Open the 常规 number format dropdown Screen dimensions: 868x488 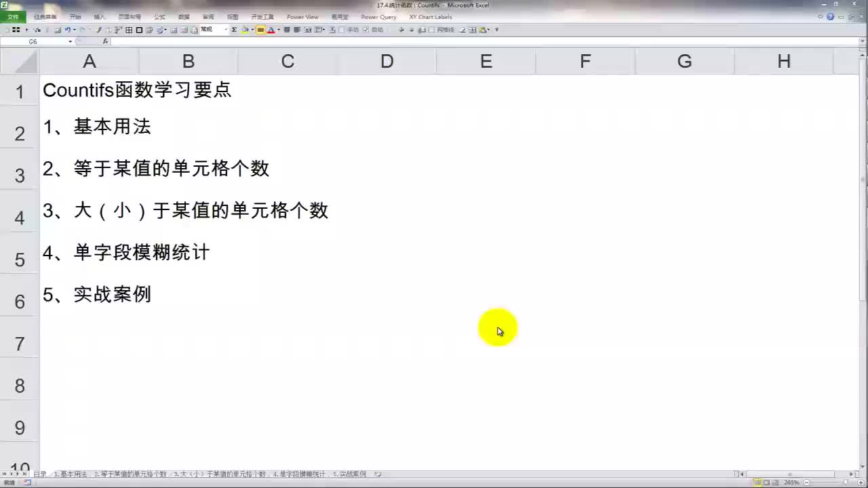tap(226, 30)
